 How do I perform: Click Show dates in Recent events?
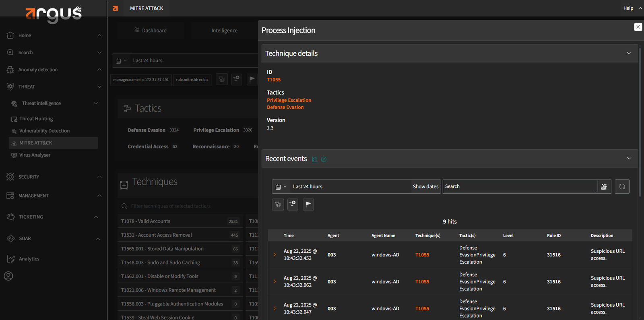(x=425, y=186)
